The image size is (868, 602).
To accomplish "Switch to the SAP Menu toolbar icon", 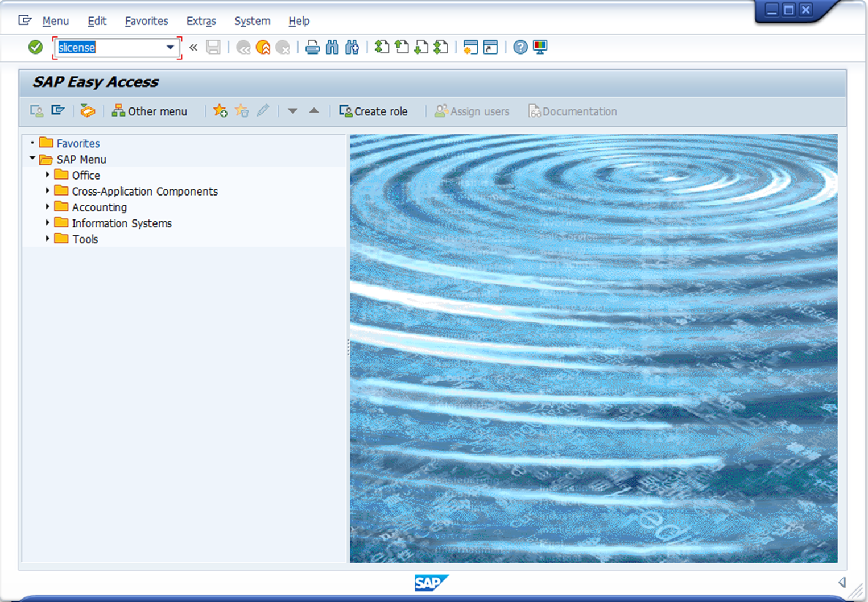I will tap(57, 111).
